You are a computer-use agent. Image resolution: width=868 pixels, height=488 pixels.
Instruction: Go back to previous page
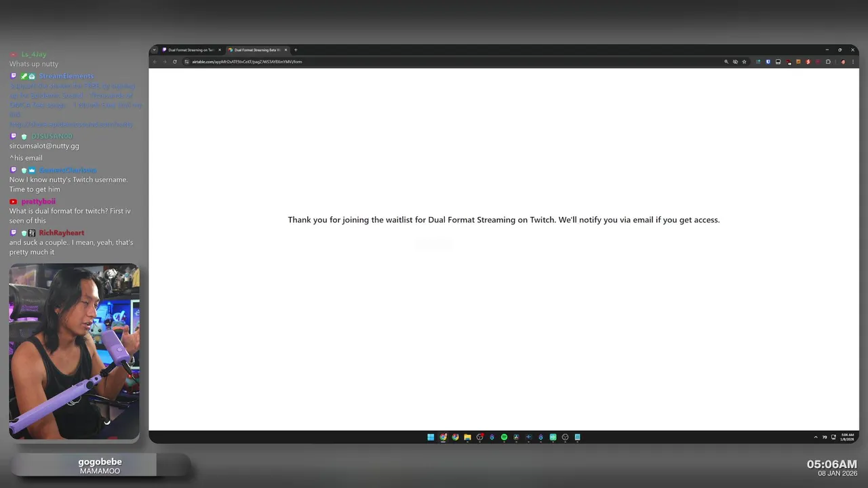[155, 62]
